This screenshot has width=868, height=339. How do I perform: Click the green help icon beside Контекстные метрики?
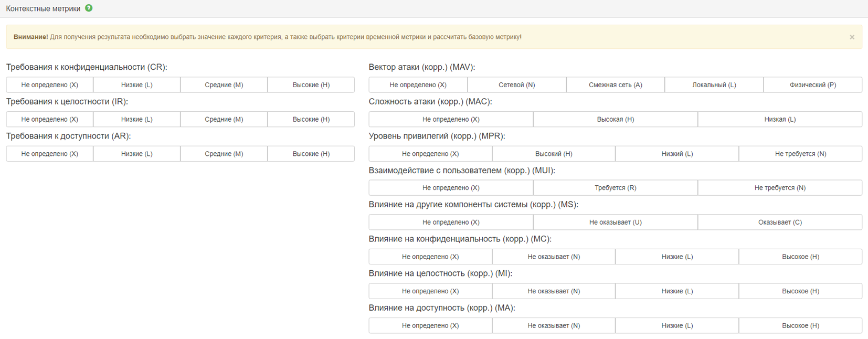[89, 8]
